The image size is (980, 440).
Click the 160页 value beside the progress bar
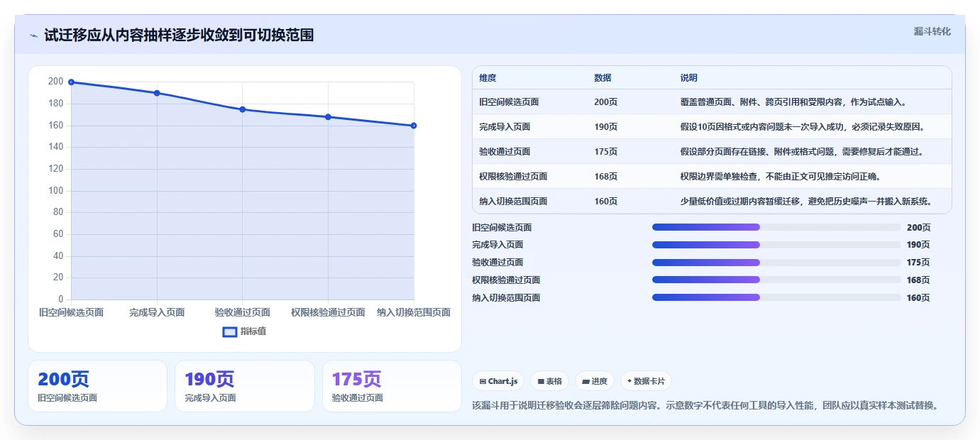click(918, 298)
